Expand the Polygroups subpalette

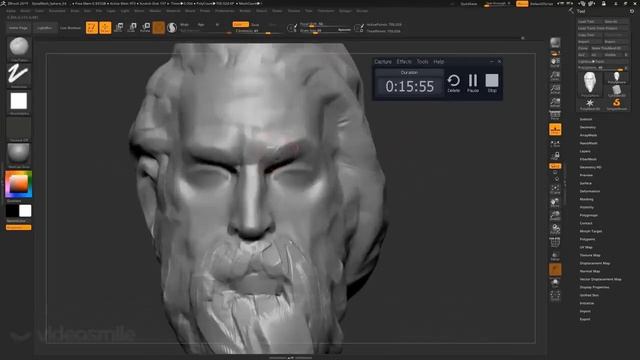(x=589, y=215)
